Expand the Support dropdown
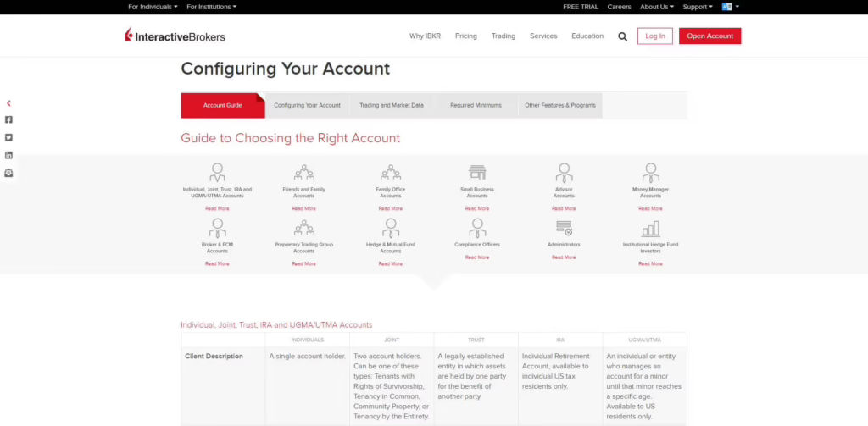Viewport: 868px width, 426px height. (x=698, y=7)
